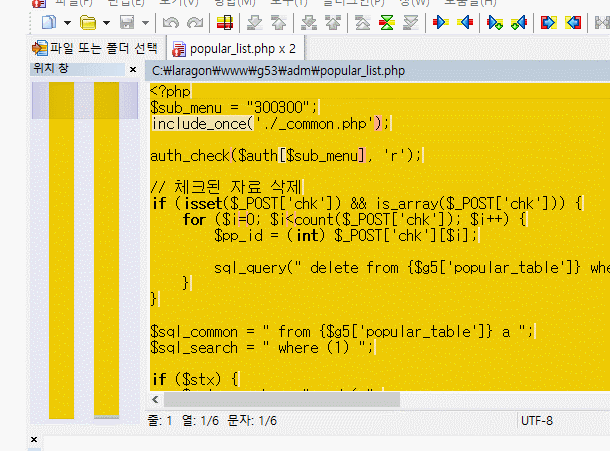
Task: Copy all differences to the left
Action: 573,23
